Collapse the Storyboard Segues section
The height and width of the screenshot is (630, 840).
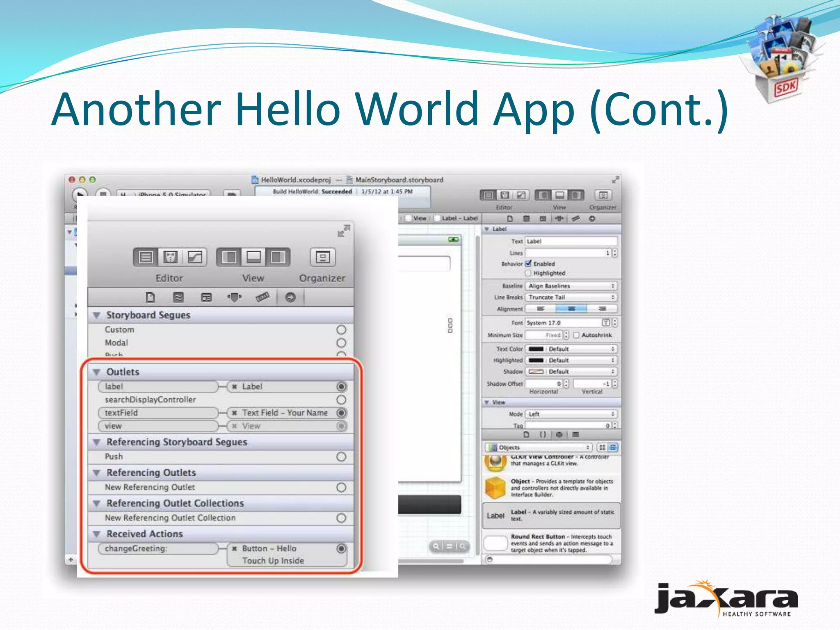coord(97,315)
